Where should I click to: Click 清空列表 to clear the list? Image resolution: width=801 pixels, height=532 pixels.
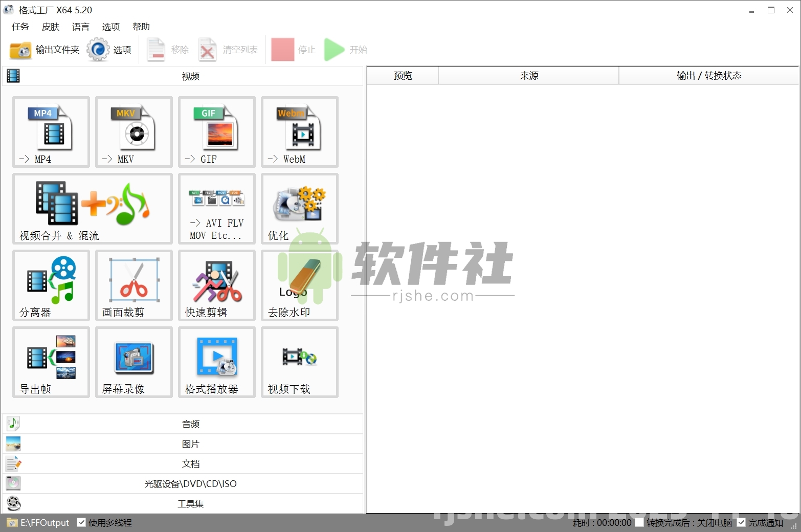tap(228, 50)
